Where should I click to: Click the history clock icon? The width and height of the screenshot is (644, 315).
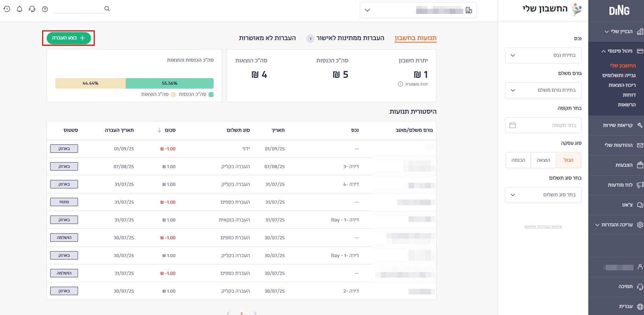[7, 9]
